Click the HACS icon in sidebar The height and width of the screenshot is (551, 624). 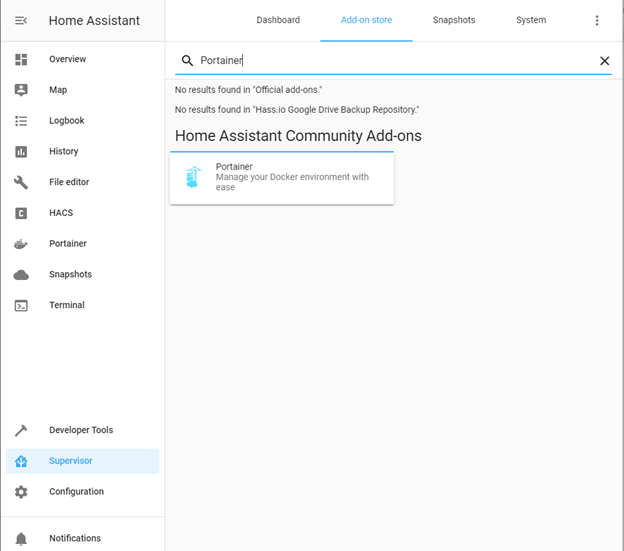point(21,213)
